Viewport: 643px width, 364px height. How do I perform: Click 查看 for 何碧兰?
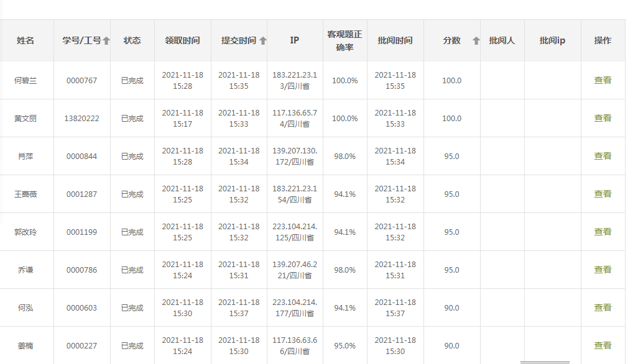(x=603, y=80)
